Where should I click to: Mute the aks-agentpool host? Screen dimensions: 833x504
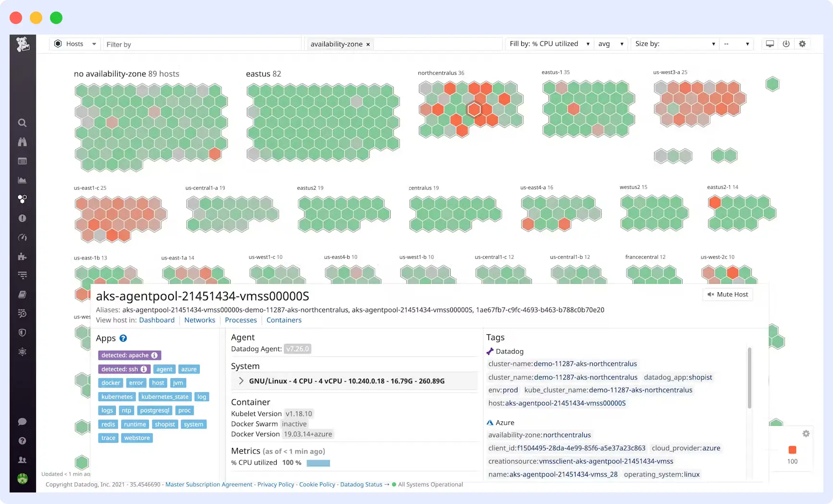727,295
